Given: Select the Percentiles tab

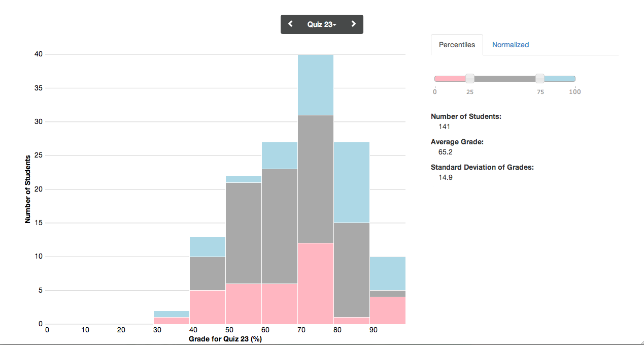Looking at the screenshot, I should tap(457, 45).
